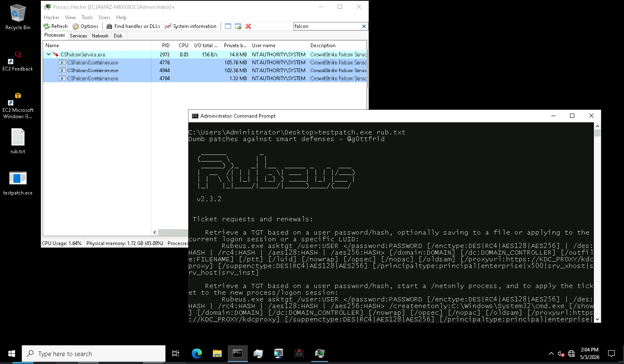
Task: Click 'CPU Usage: 1.64%' in the status bar
Action: pos(62,243)
